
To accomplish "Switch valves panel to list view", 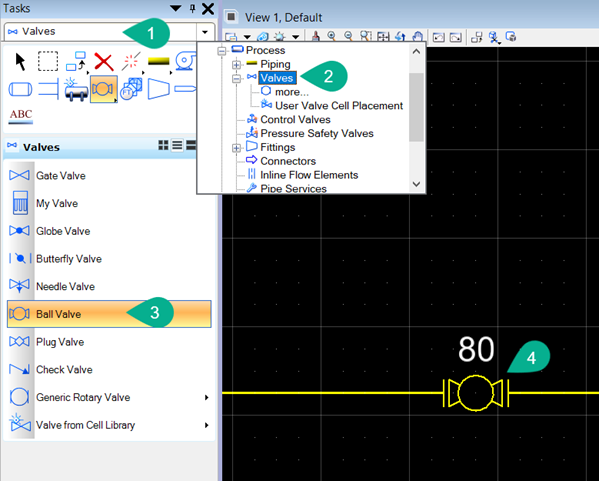I will click(x=177, y=145).
